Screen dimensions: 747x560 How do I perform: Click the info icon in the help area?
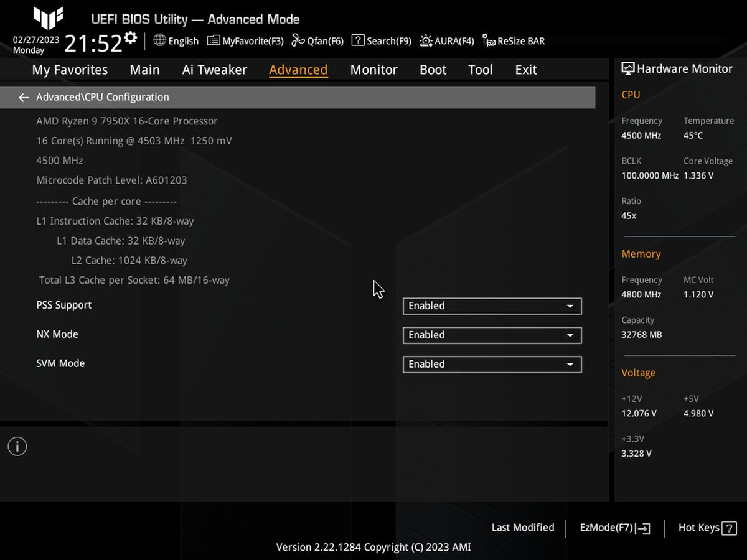(x=17, y=446)
